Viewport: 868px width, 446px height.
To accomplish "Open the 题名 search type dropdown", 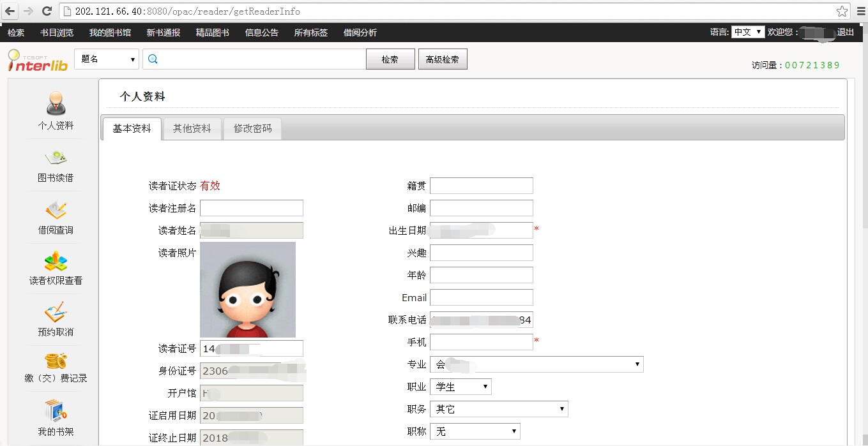I will [x=107, y=59].
